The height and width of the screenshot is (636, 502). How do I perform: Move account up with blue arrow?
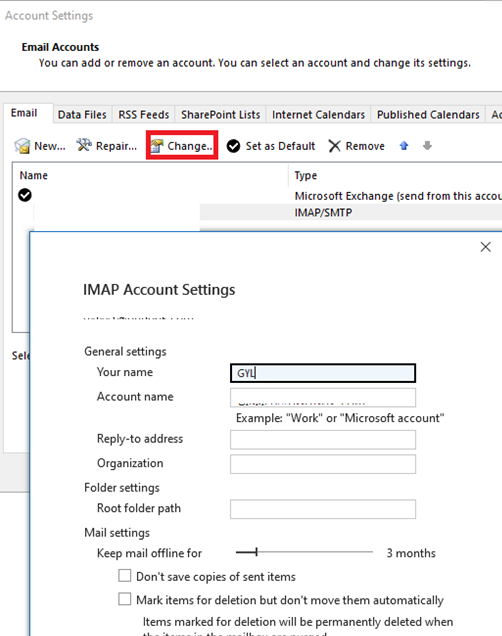[403, 146]
